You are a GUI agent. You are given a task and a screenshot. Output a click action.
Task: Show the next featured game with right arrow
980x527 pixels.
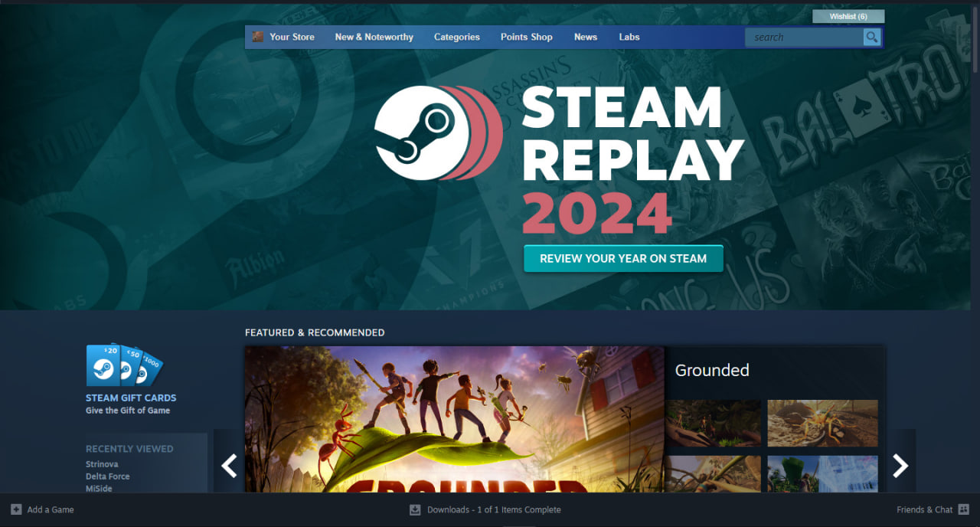[x=900, y=465]
